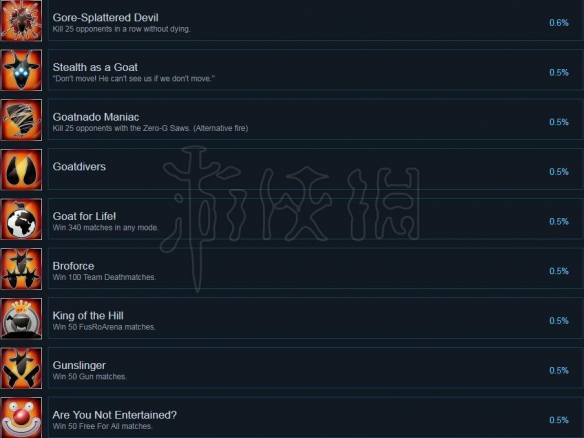Image resolution: width=584 pixels, height=438 pixels.
Task: Click the clown face achievement icon
Action: pos(21,418)
